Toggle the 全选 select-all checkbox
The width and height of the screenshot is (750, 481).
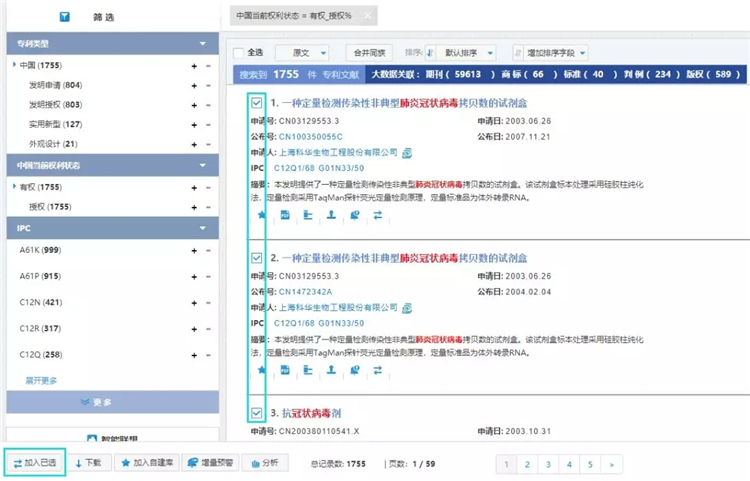pos(237,52)
